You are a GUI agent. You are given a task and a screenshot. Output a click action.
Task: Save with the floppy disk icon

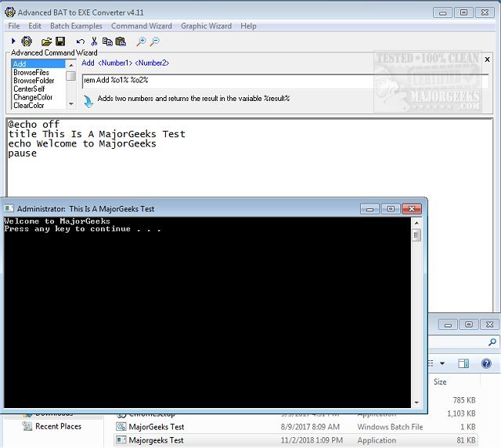(60, 41)
